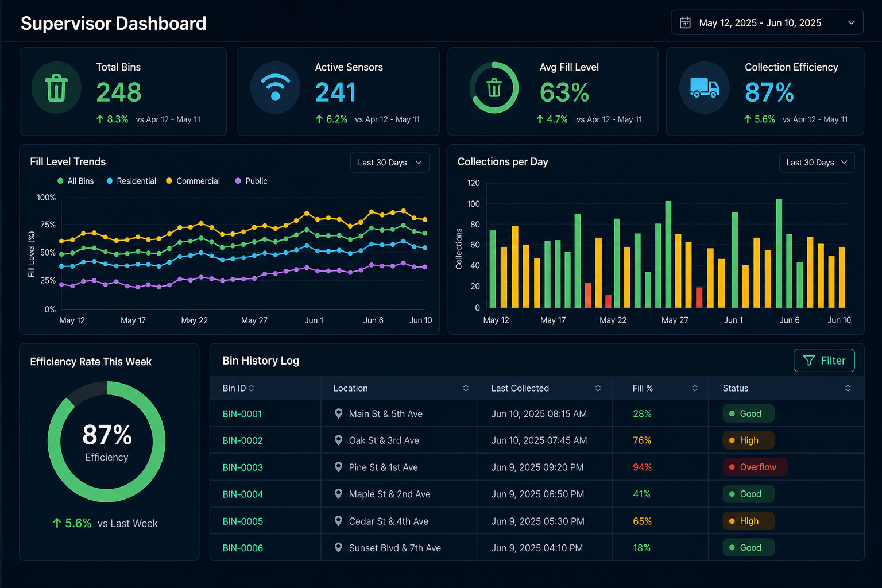Screen dimensions: 882x588
Task: Click the 87% efficiency donut chart
Action: tap(107, 442)
